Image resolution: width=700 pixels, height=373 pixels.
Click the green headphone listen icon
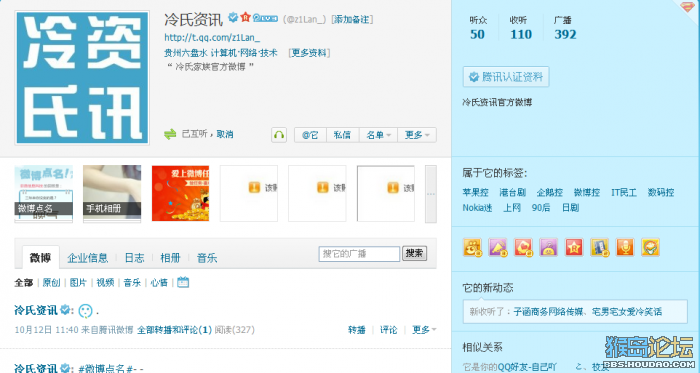279,135
